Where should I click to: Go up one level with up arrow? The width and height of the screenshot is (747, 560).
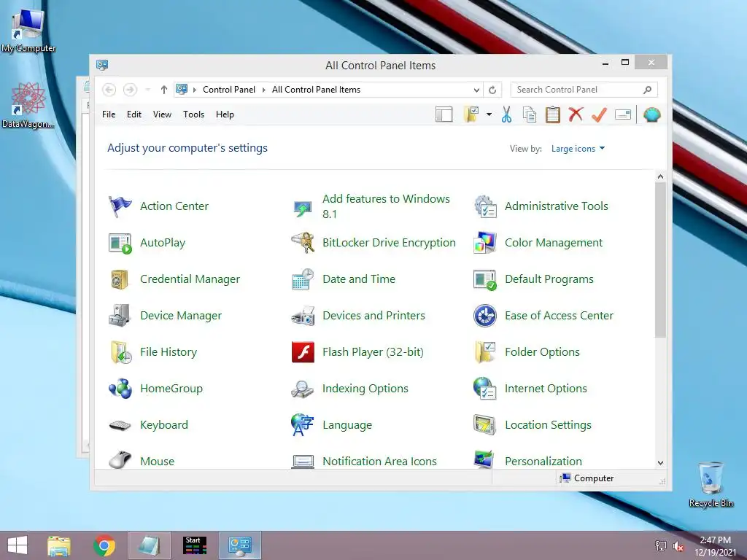[163, 90]
